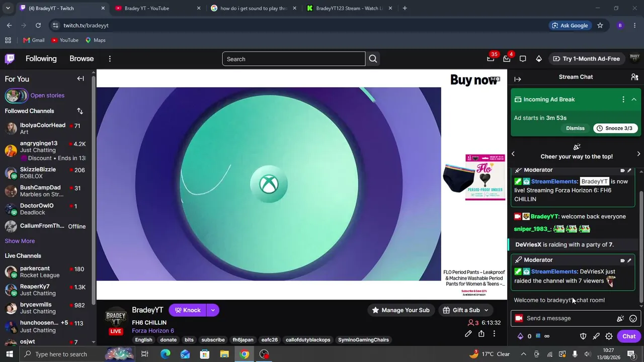Open chat settings gear
This screenshot has width=644, height=362.
(609, 336)
